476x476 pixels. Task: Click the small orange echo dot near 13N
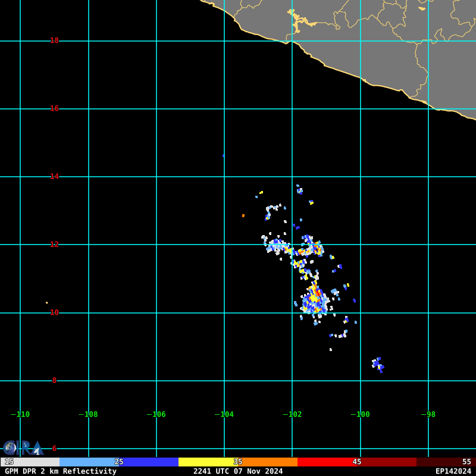click(x=243, y=215)
